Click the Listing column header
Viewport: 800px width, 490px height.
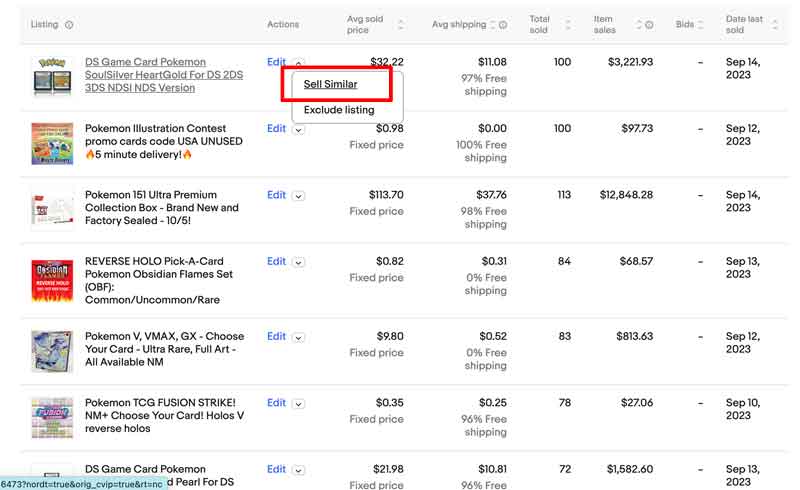pos(44,24)
